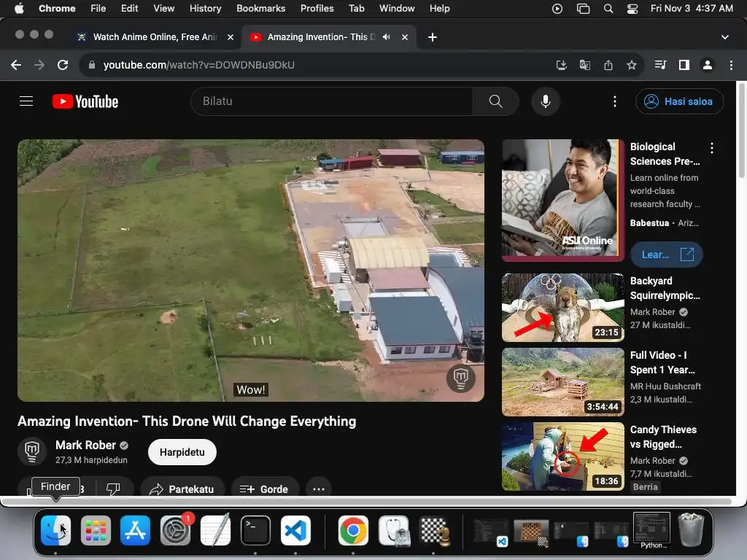Toggle Chrome side panel

point(684,65)
